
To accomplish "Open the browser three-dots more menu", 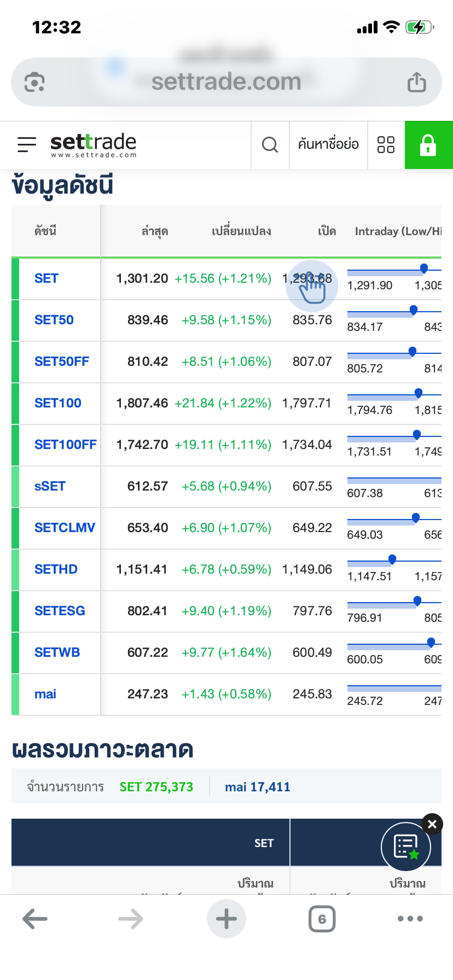I will point(410,919).
